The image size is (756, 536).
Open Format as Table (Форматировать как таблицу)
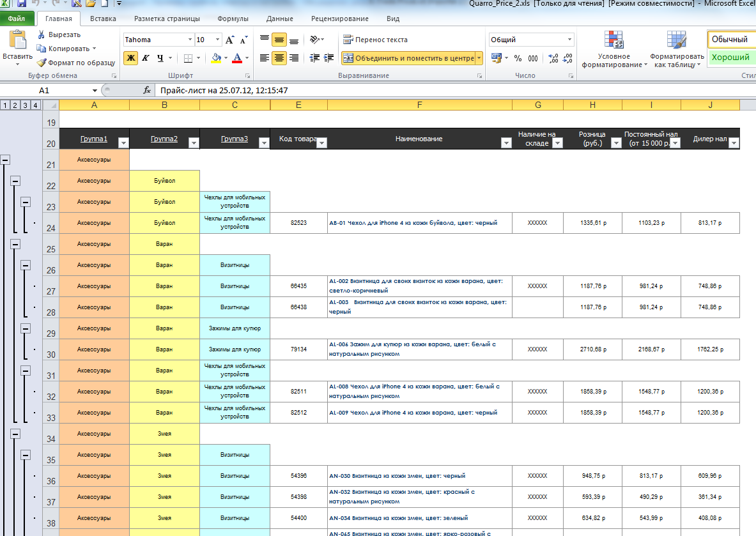click(677, 50)
